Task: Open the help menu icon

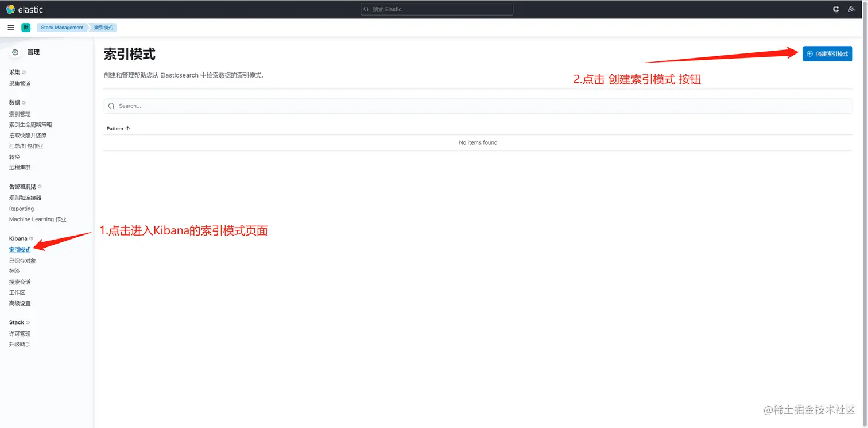Action: click(x=836, y=9)
